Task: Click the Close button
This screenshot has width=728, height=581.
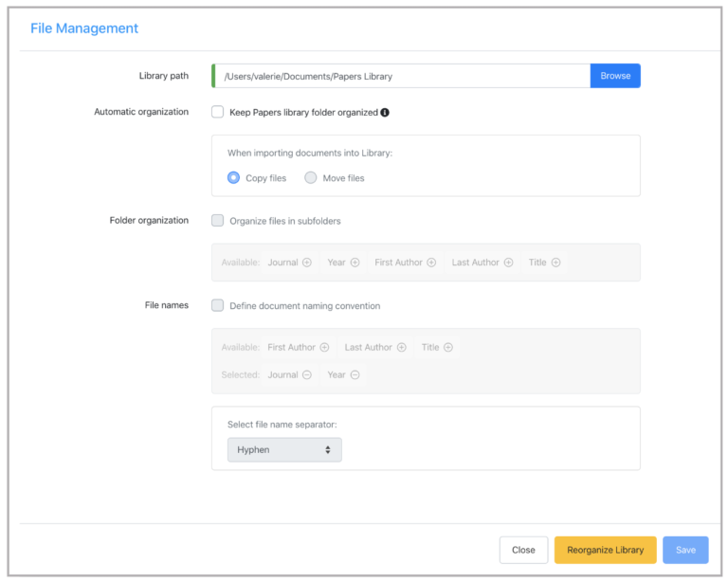Action: (523, 550)
